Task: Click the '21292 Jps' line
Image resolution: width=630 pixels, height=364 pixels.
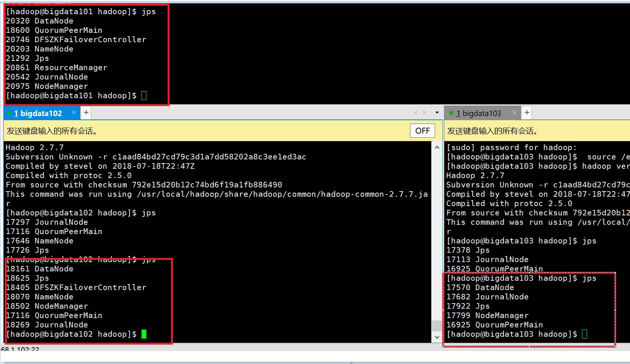Action: pos(27,58)
